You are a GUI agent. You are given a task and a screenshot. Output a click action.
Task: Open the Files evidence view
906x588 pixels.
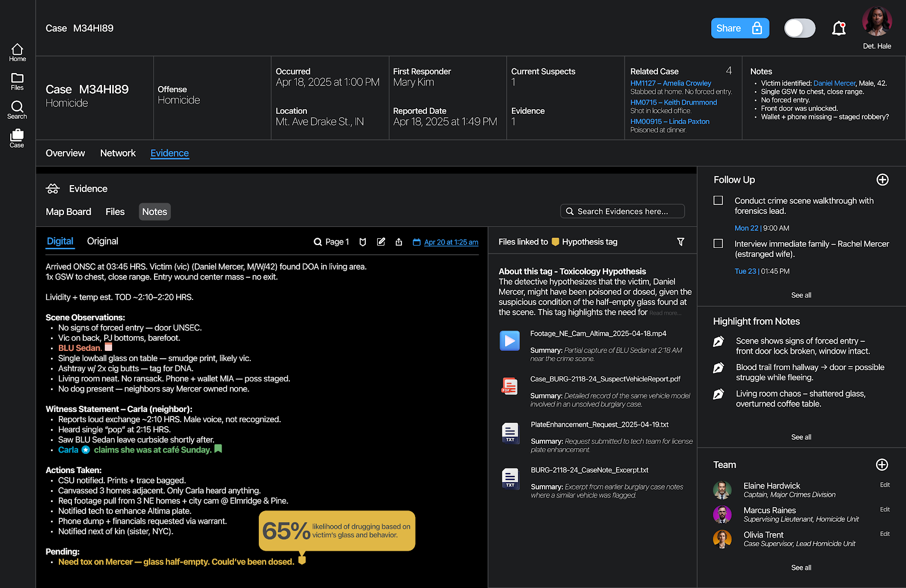coord(115,212)
